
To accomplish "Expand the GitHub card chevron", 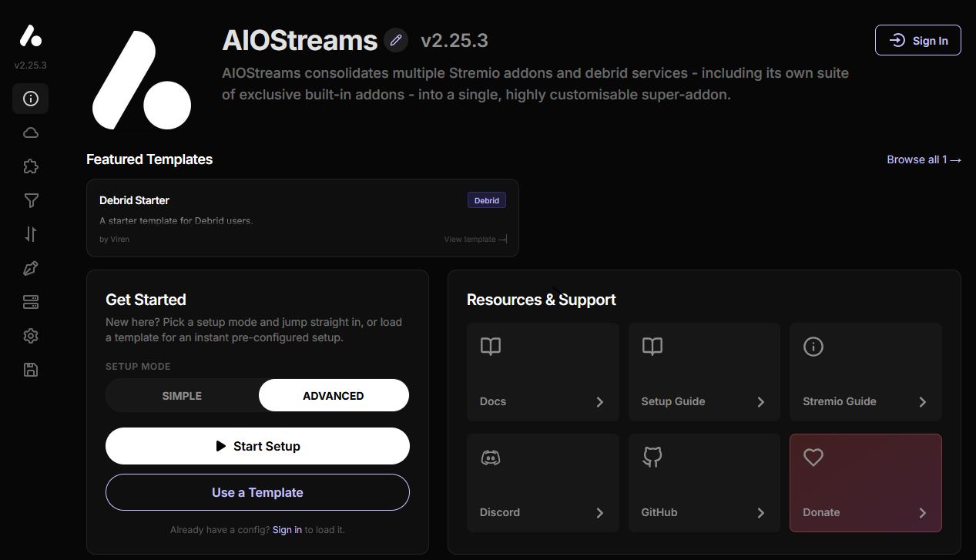I will (x=760, y=512).
